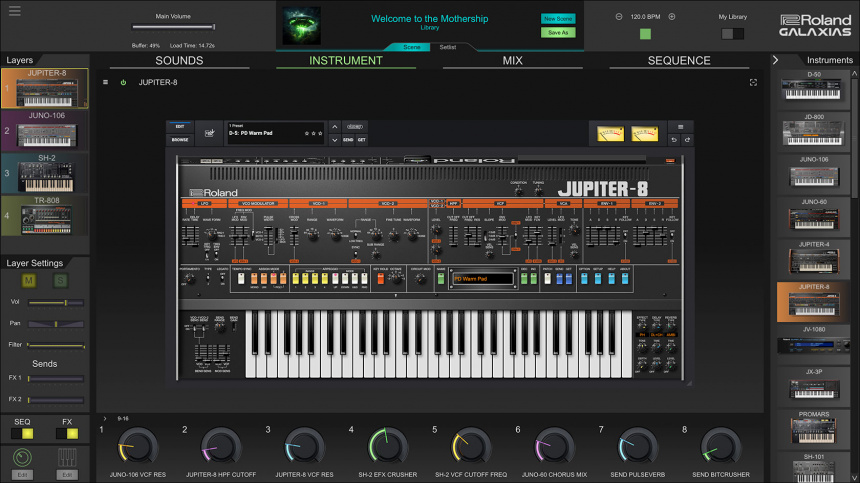Toggle the green NAME button on Jupiter panel

coord(440,279)
